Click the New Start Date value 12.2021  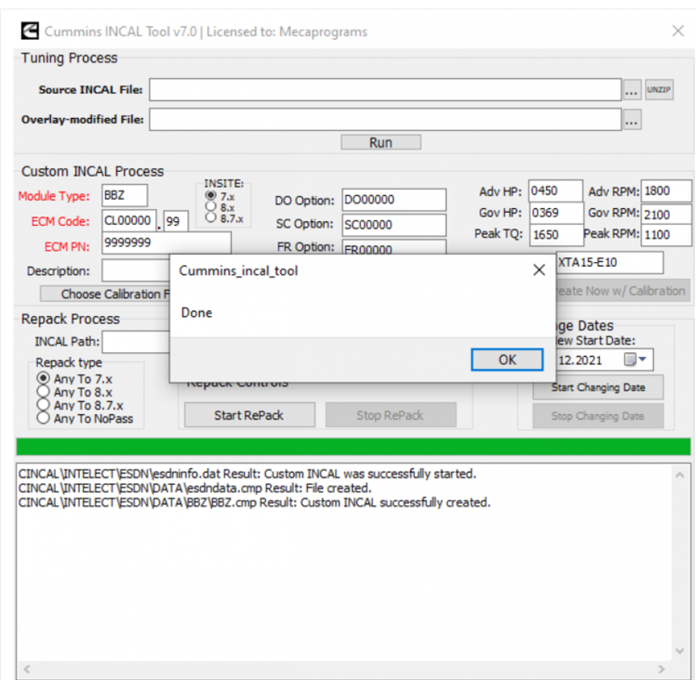[581, 360]
